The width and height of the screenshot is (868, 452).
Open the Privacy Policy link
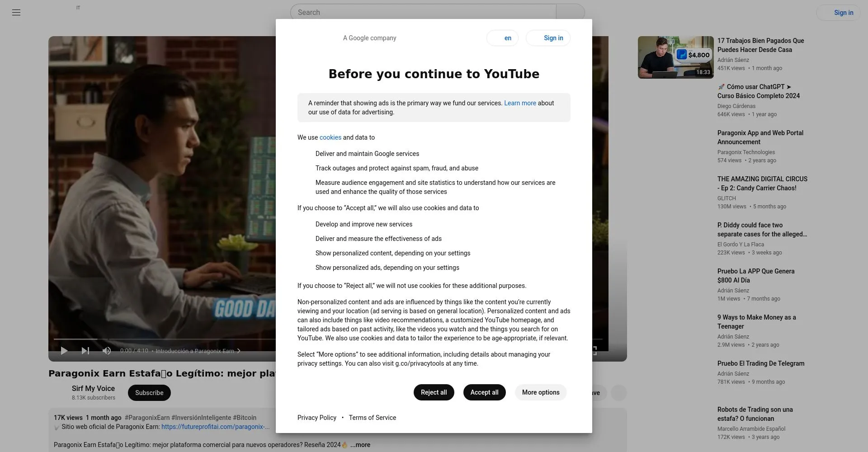[317, 418]
